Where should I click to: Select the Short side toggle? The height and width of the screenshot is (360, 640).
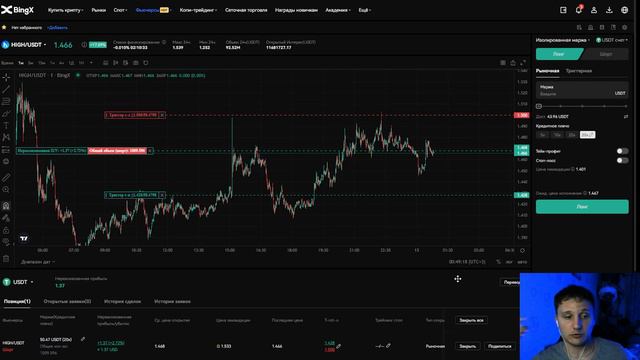coord(606,54)
